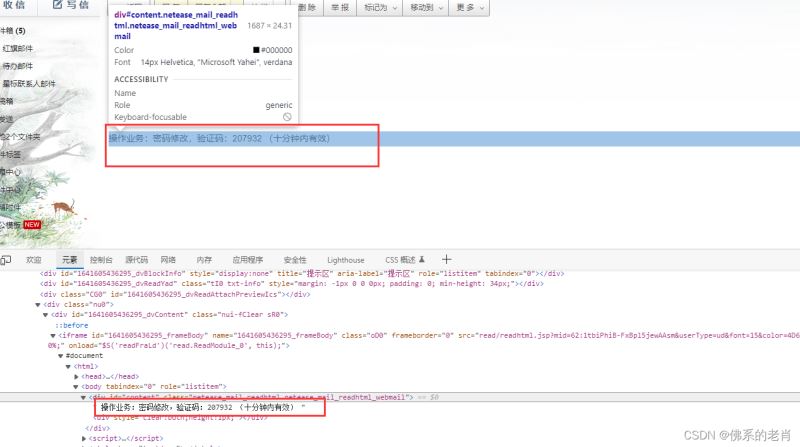Switch to the 欢迎 DevTools tab
The image size is (800, 447).
34,260
